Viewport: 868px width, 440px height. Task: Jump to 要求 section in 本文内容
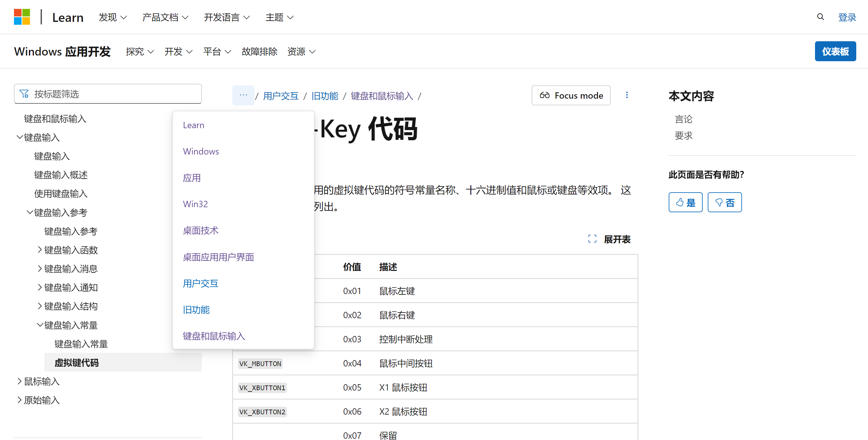[x=683, y=135]
